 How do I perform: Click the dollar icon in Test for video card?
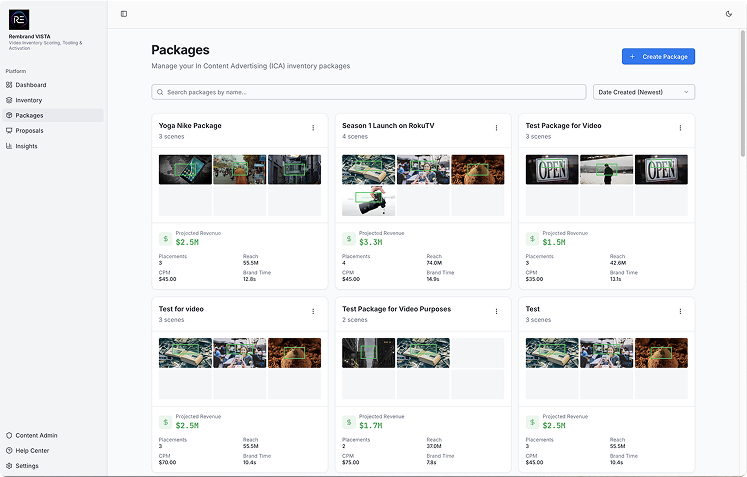(x=165, y=422)
